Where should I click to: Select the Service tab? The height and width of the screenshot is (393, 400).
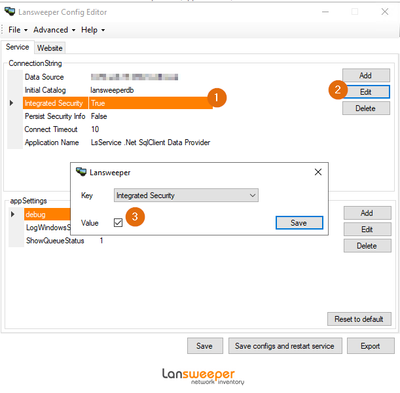[x=17, y=47]
